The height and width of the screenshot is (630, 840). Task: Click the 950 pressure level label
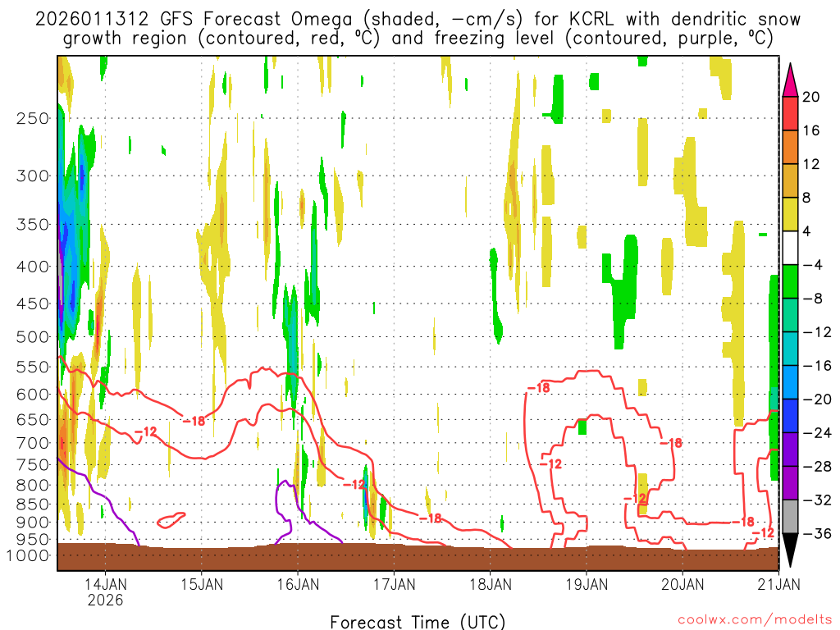pos(33,540)
